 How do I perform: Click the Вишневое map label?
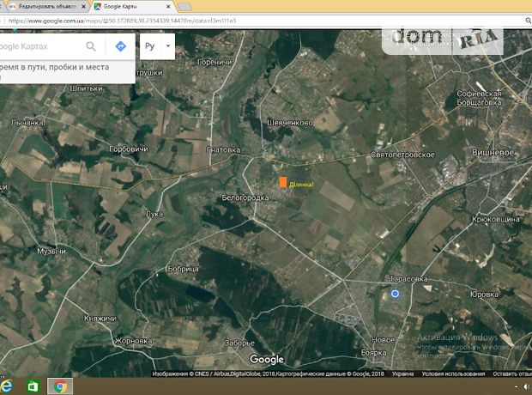point(493,153)
